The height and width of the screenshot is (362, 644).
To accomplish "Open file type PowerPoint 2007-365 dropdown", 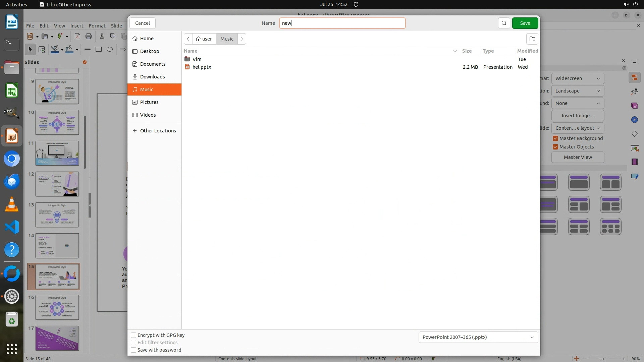I will click(x=478, y=337).
